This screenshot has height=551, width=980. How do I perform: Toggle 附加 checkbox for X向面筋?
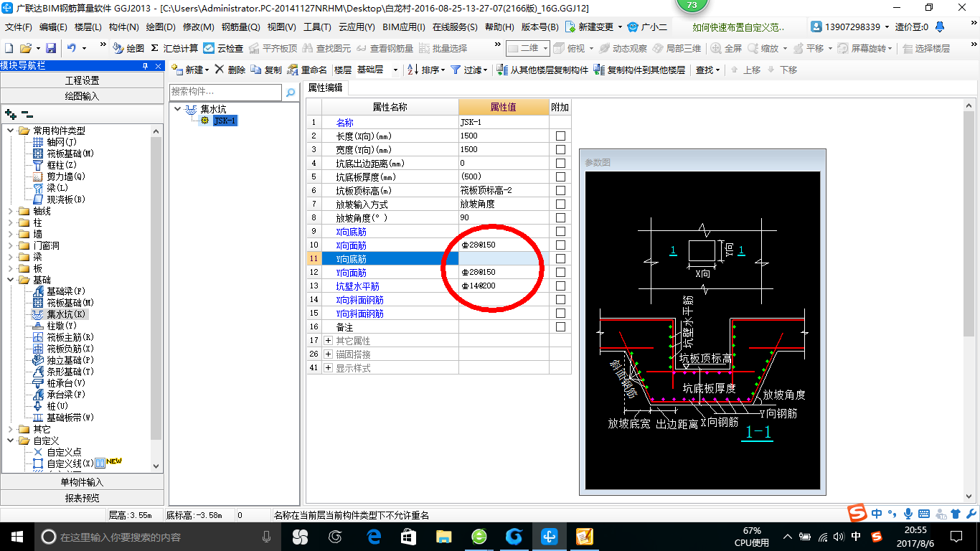point(560,245)
